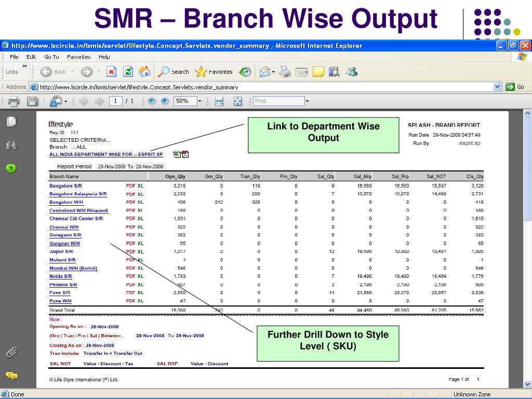The width and height of the screenshot is (532, 399).
Task: Open the Favorites menu
Action: 79,57
